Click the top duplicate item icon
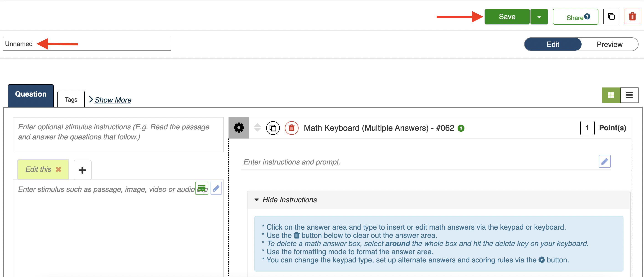The width and height of the screenshot is (644, 277). click(611, 16)
